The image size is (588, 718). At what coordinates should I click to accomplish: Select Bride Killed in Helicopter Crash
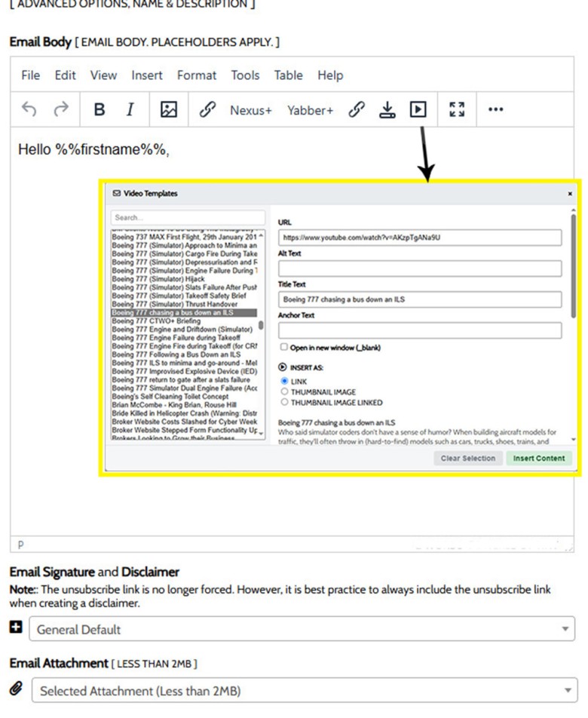click(184, 413)
